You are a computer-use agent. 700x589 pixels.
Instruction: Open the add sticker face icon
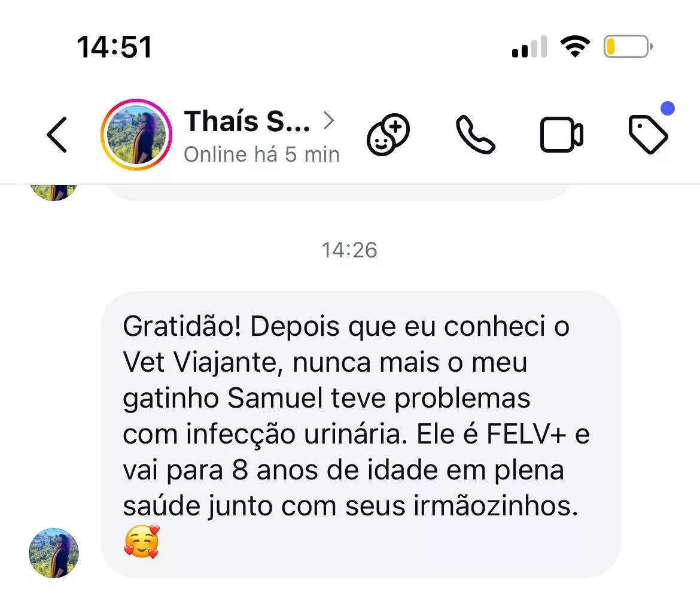[x=388, y=135]
